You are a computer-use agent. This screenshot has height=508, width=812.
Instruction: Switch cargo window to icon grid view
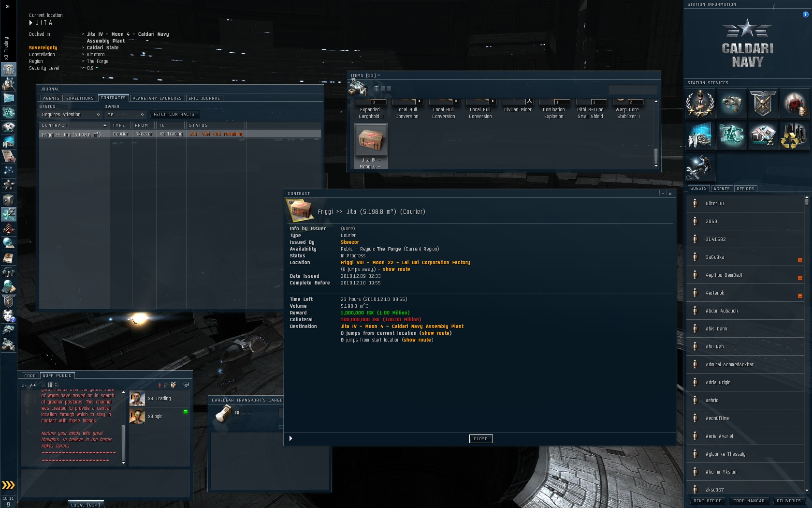237,413
